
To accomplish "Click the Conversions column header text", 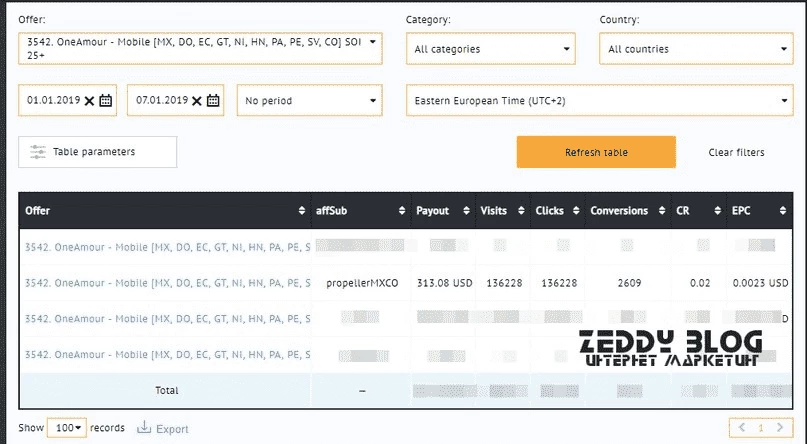I will tap(619, 210).
